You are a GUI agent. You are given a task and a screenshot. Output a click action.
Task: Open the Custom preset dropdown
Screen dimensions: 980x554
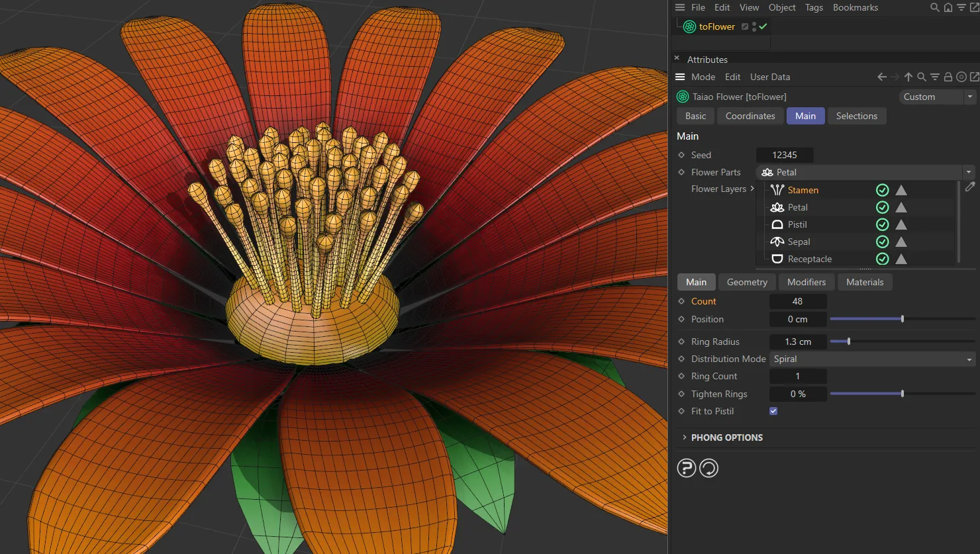(968, 97)
